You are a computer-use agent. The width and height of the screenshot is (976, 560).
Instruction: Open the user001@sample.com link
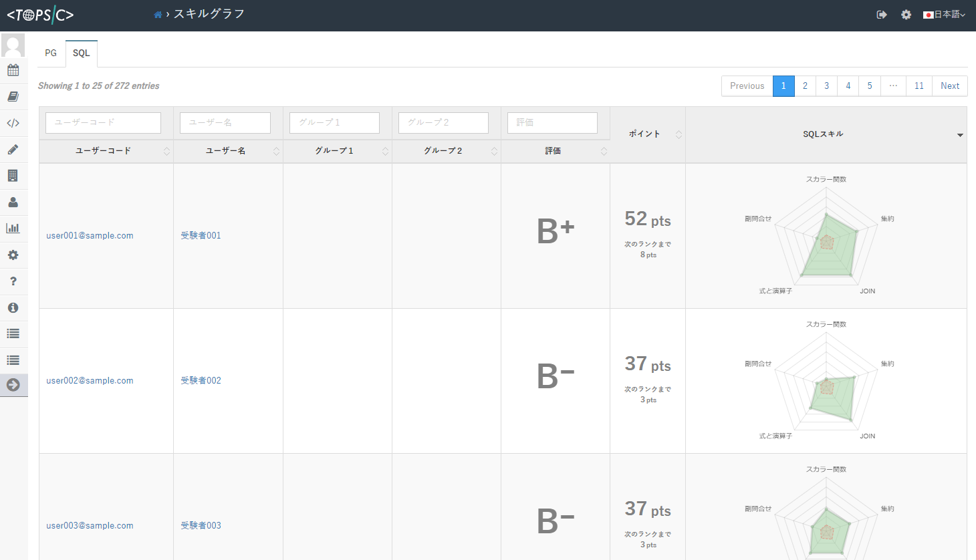tap(90, 236)
